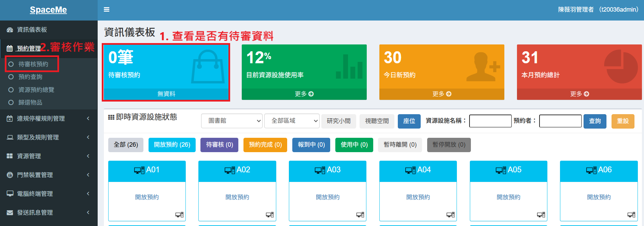This screenshot has width=644, height=226.
Task: Click the bar chart icon on usage card
Action: point(349,67)
